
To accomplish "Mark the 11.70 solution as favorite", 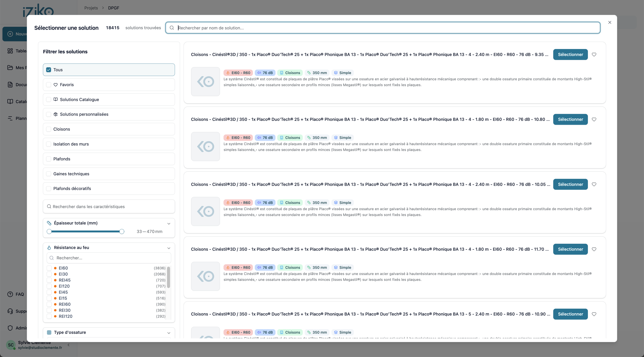I will (x=594, y=249).
